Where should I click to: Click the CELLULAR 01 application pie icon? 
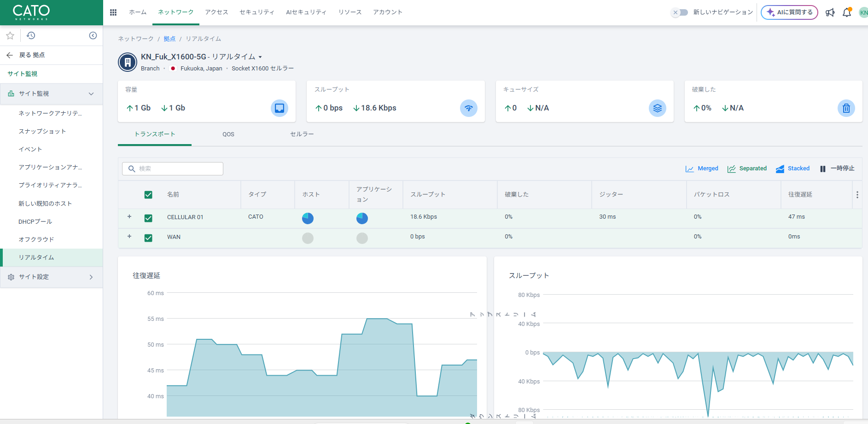click(x=362, y=218)
